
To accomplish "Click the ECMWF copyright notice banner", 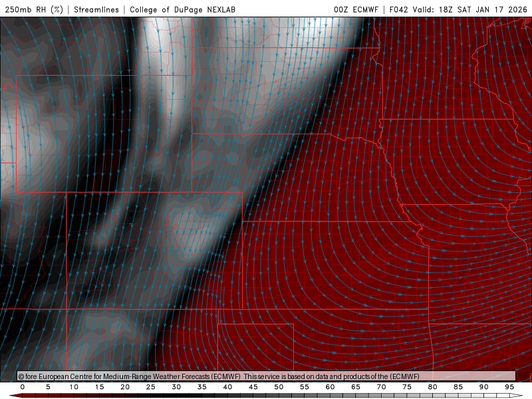I will pos(267,376).
